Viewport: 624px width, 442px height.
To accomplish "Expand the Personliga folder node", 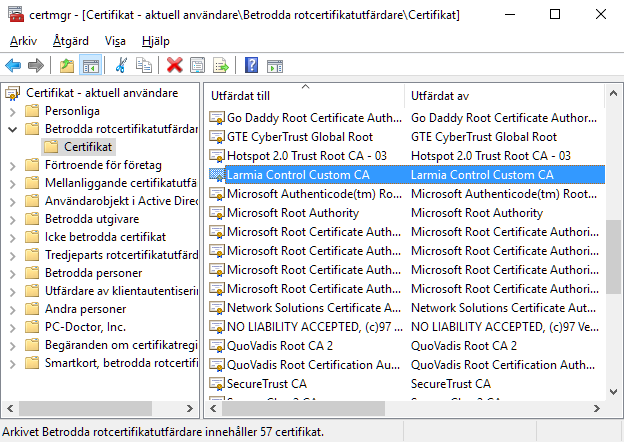I will coord(13,111).
